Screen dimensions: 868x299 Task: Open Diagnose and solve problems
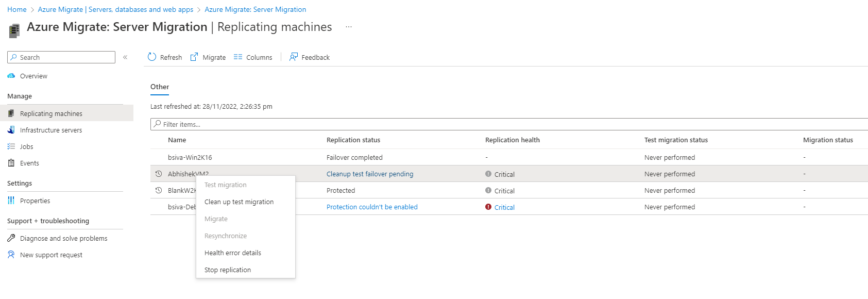coord(63,239)
